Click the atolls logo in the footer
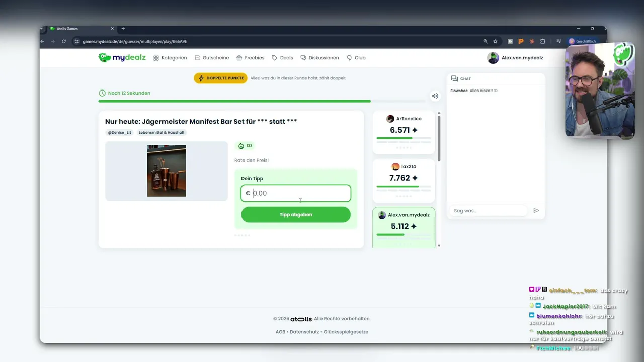 [301, 319]
